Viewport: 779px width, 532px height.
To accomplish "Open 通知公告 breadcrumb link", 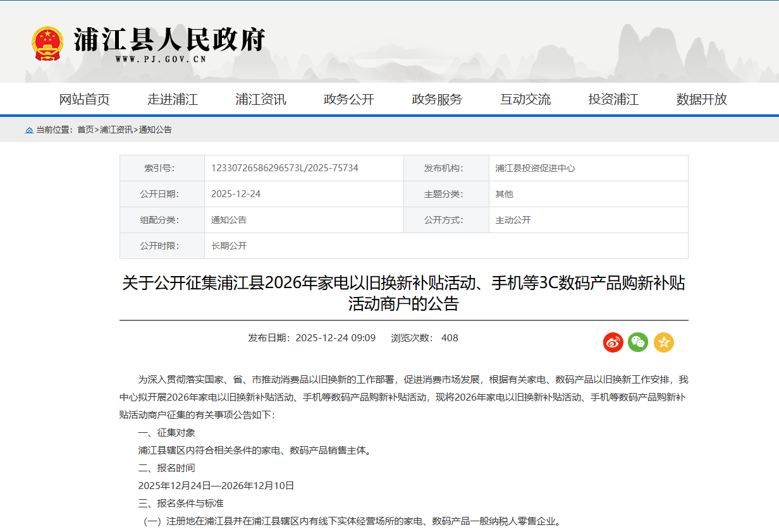I will [156, 130].
